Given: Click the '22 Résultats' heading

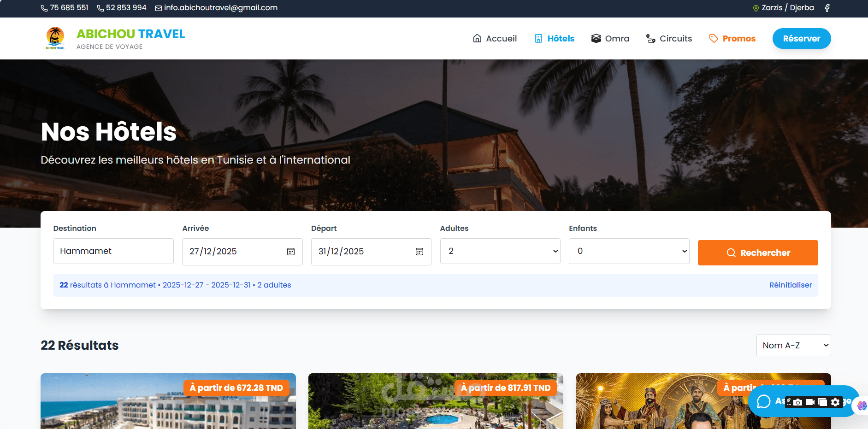Looking at the screenshot, I should [80, 345].
